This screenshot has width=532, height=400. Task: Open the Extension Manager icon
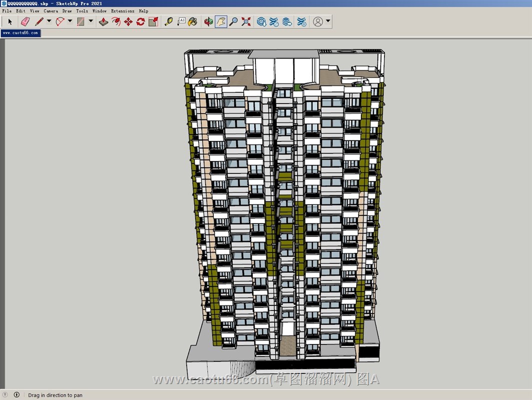tap(302, 21)
